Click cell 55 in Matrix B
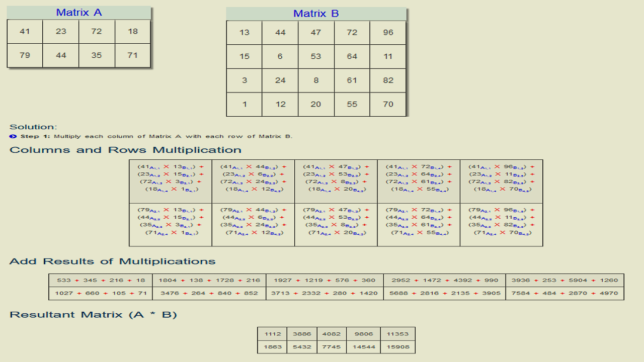This screenshot has height=362, width=644. coord(352,104)
